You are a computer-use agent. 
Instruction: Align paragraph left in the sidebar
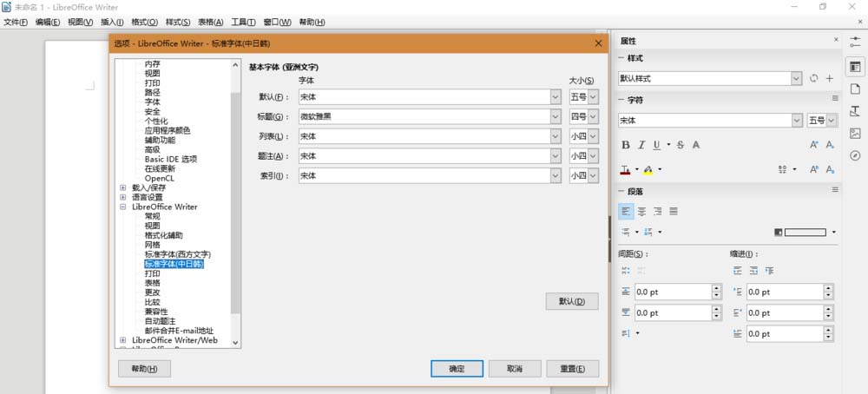[x=626, y=212]
